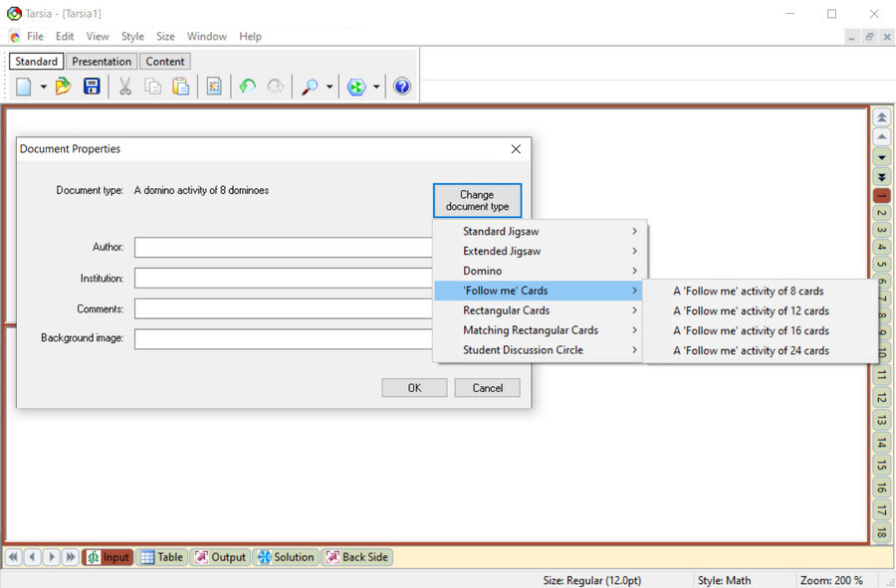Open Help with question mark icon
Image resolution: width=896 pixels, height=588 pixels.
[x=402, y=87]
